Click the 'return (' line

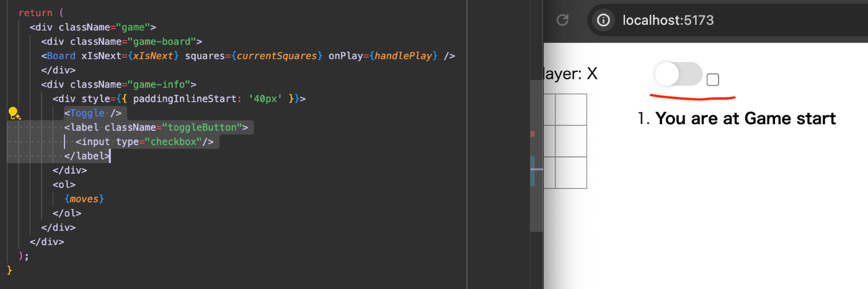(41, 13)
